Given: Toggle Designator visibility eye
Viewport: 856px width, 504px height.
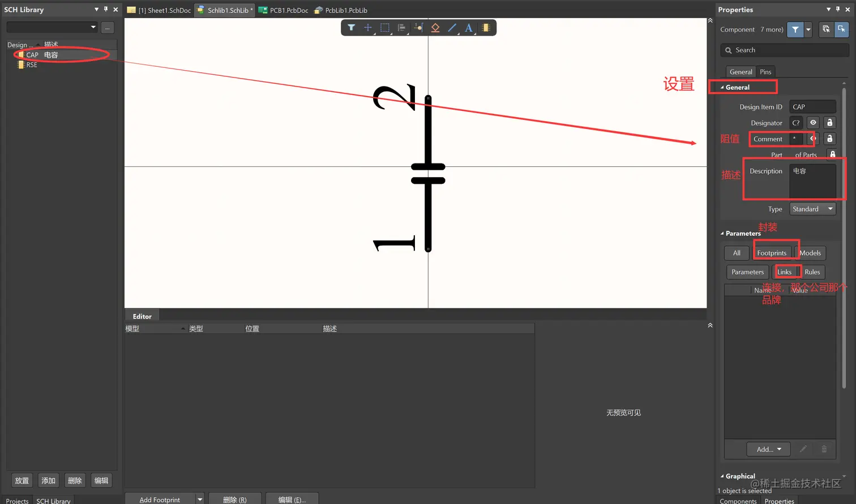Looking at the screenshot, I should 813,123.
